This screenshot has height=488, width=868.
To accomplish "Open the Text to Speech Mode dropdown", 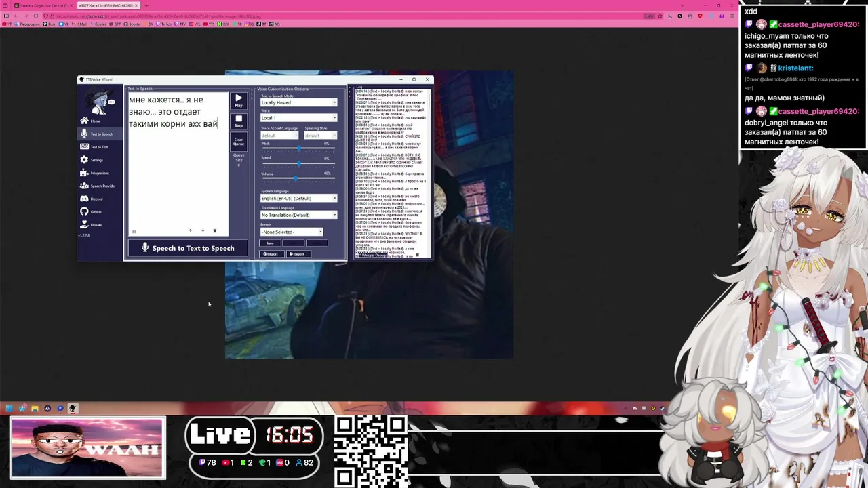I will click(x=298, y=102).
